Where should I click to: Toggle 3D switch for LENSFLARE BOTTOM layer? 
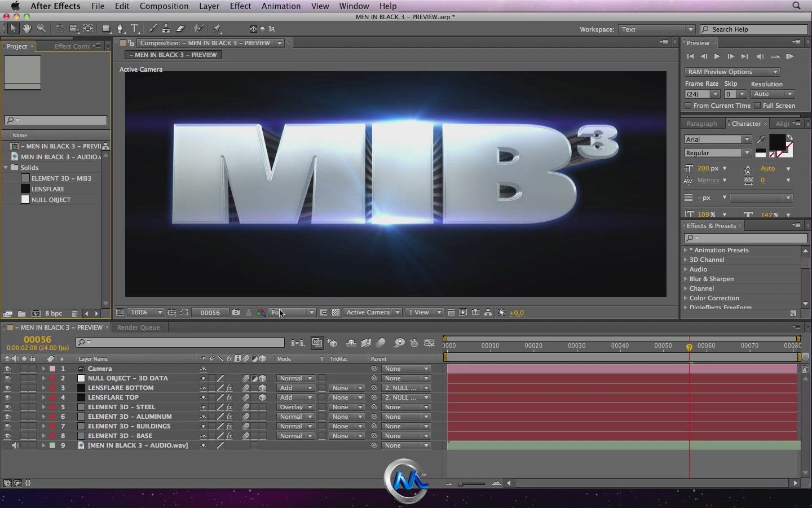[263, 388]
